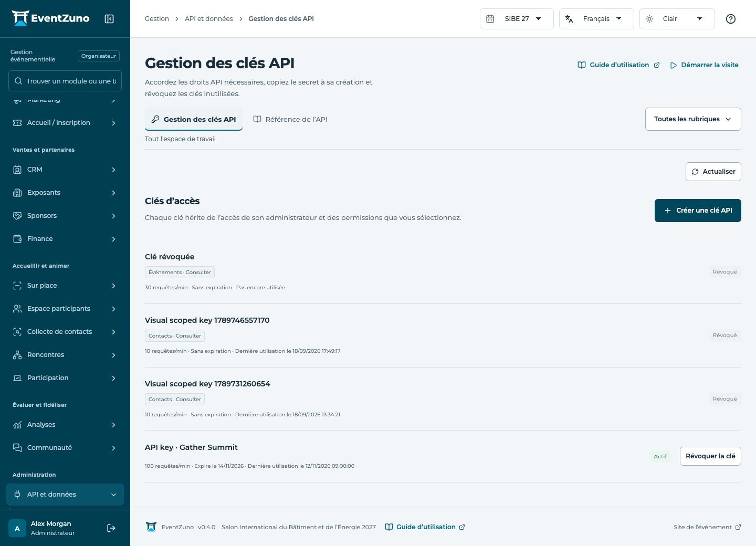This screenshot has height=546, width=756.
Task: Open the Site de l'événement link
Action: pyautogui.click(x=707, y=527)
